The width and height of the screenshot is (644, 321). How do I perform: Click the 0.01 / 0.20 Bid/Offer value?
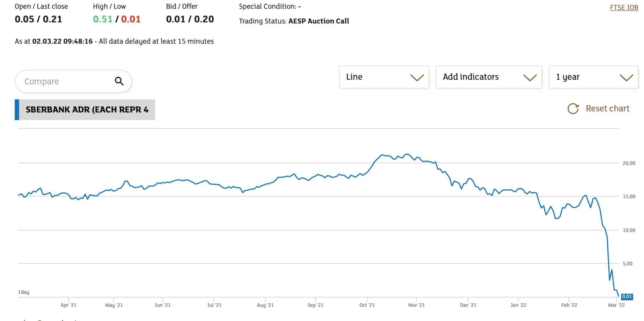[x=190, y=19]
